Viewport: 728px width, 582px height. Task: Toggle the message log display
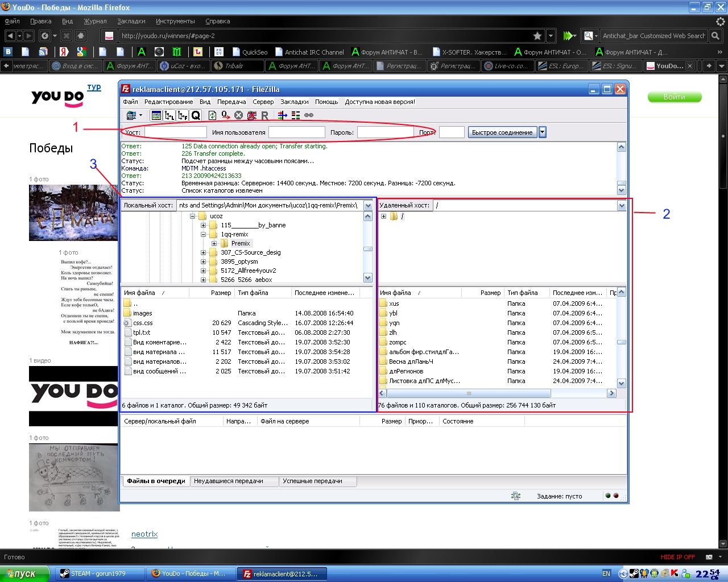tap(156, 115)
